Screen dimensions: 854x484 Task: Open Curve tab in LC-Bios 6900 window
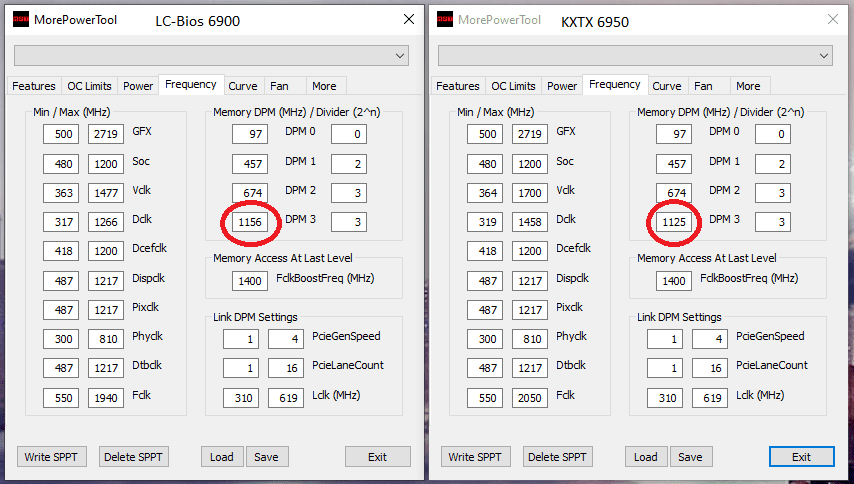pos(242,86)
